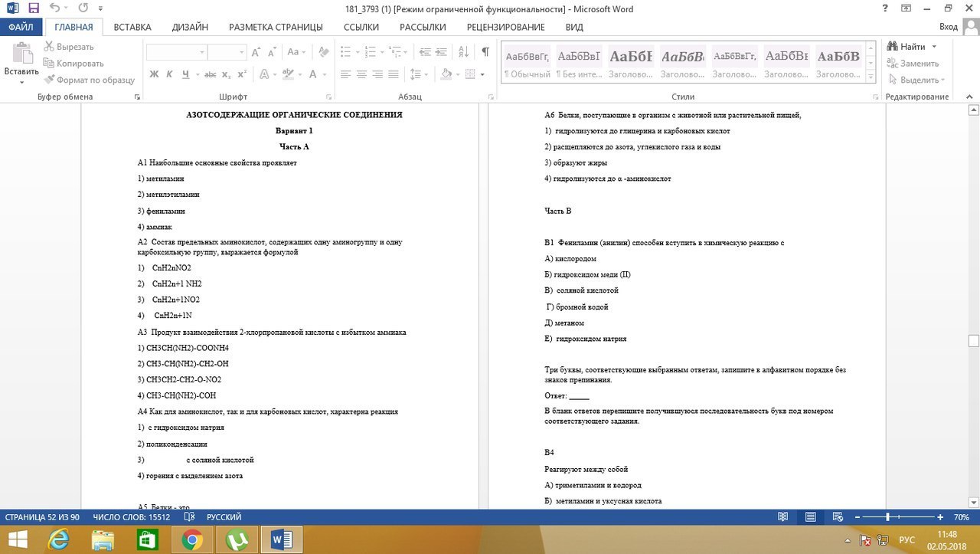Switch to ВСТАВКА tab
This screenshot has height=554, width=980.
(132, 27)
